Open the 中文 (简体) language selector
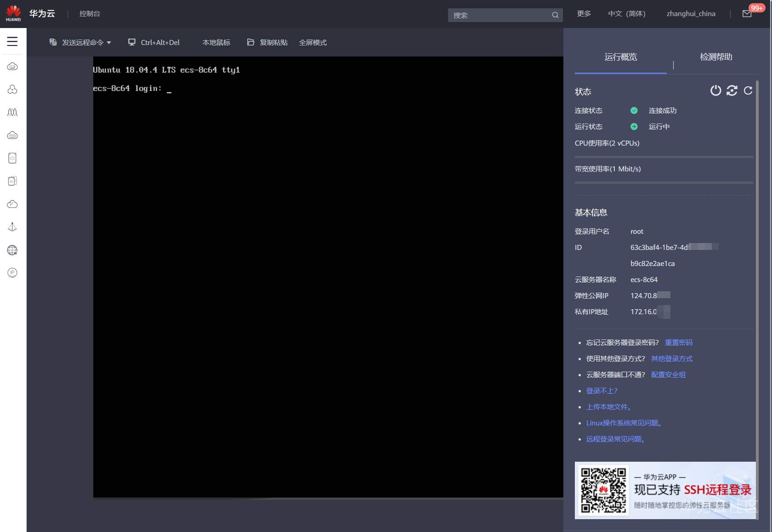This screenshot has width=772, height=532. [627, 14]
